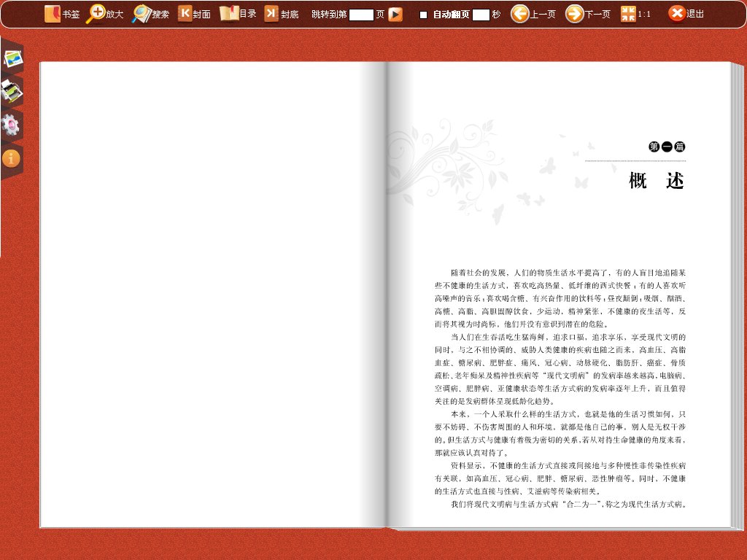Click the blank left page of book

click(x=213, y=295)
